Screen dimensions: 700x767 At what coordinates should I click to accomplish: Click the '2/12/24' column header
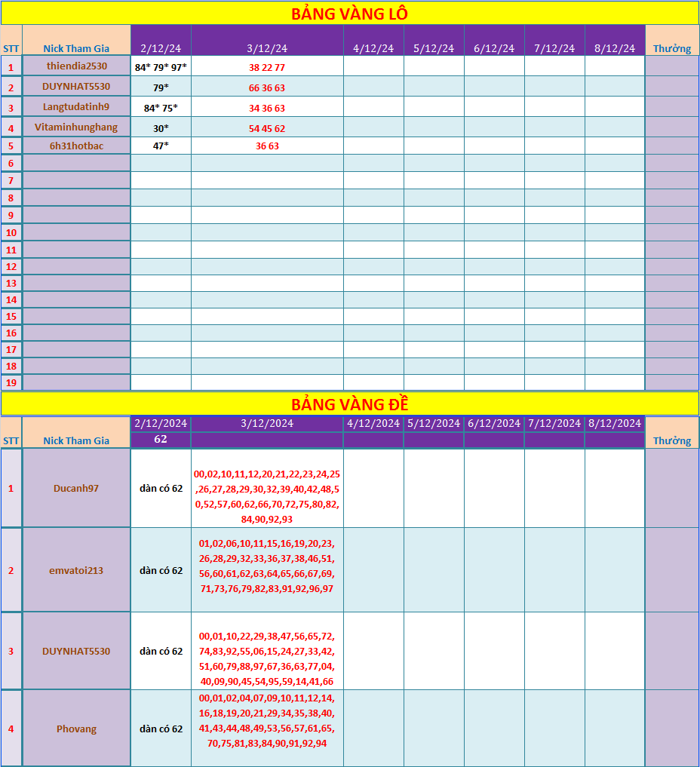pyautogui.click(x=161, y=40)
